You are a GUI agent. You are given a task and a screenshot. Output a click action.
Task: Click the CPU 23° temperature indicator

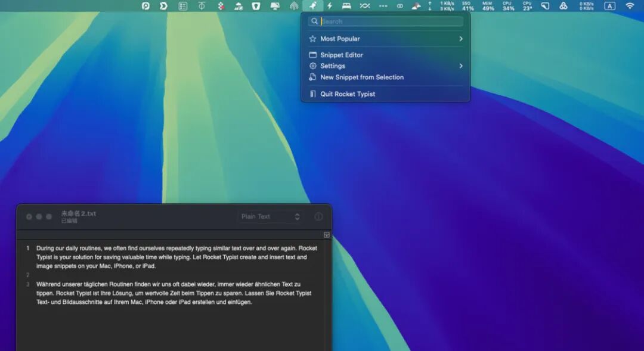coord(527,6)
